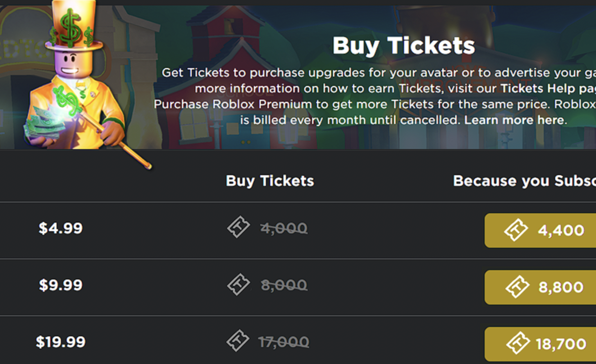The height and width of the screenshot is (364, 596).
Task: Click the crossed-out 8,000 ticket amount
Action: pos(284,285)
